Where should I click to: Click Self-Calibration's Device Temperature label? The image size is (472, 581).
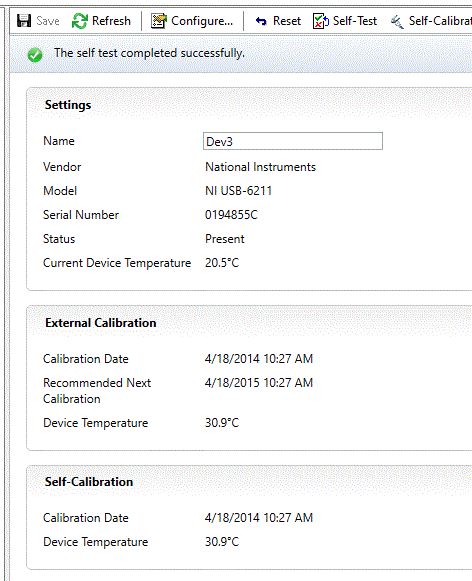click(96, 542)
